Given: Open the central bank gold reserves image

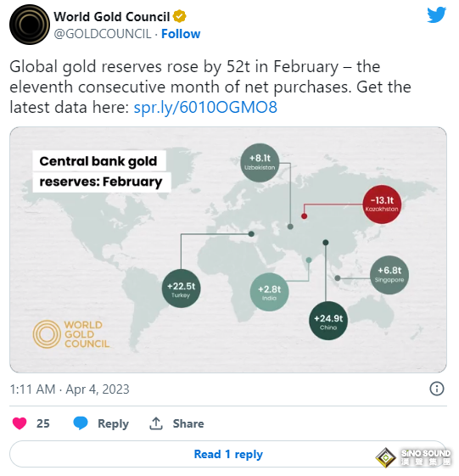Looking at the screenshot, I should tap(228, 249).
